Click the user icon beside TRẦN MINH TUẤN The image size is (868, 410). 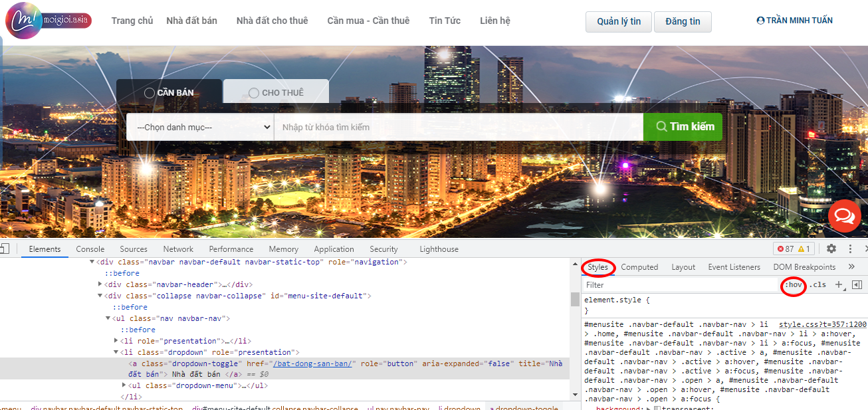click(760, 21)
